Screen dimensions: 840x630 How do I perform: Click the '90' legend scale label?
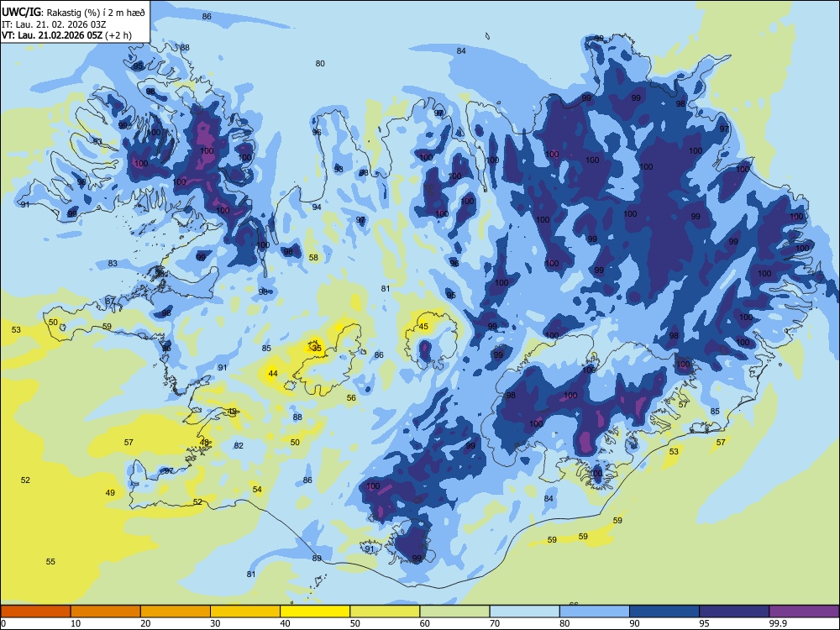click(x=634, y=623)
